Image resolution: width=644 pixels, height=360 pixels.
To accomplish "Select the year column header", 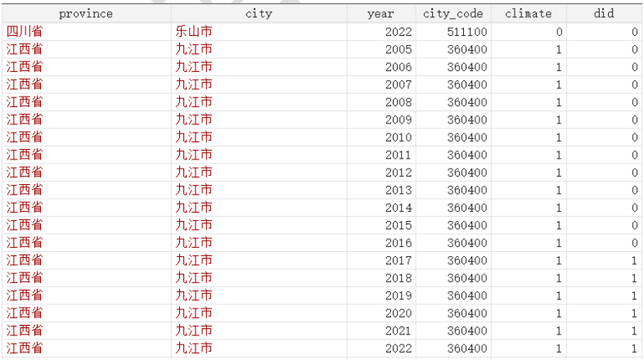I will (x=381, y=14).
